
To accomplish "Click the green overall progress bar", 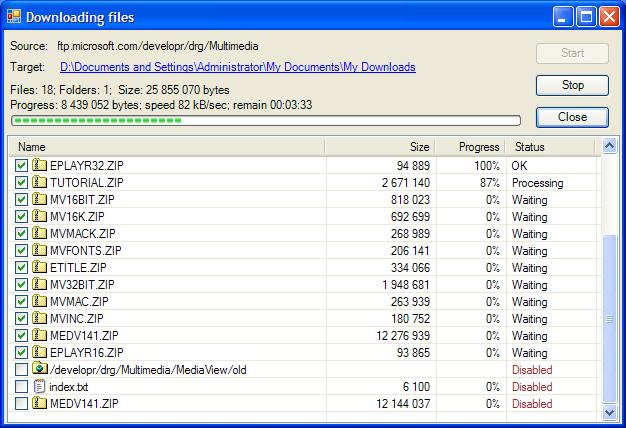I will click(266, 121).
